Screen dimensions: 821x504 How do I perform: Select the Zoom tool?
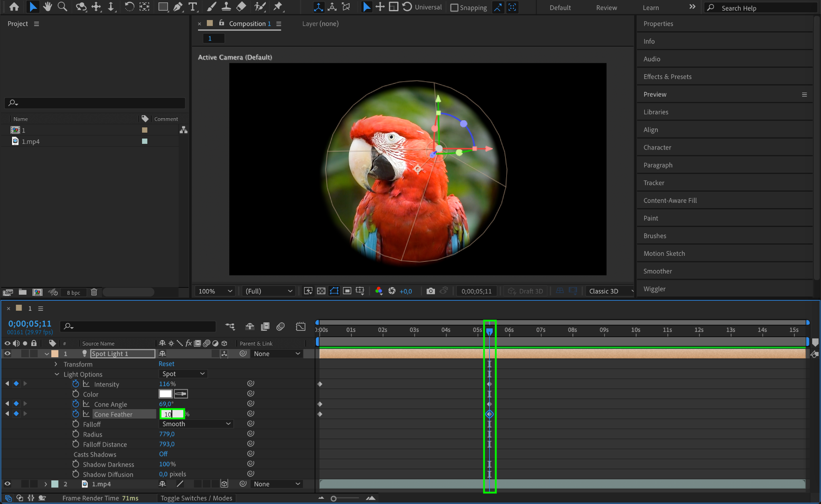tap(62, 7)
